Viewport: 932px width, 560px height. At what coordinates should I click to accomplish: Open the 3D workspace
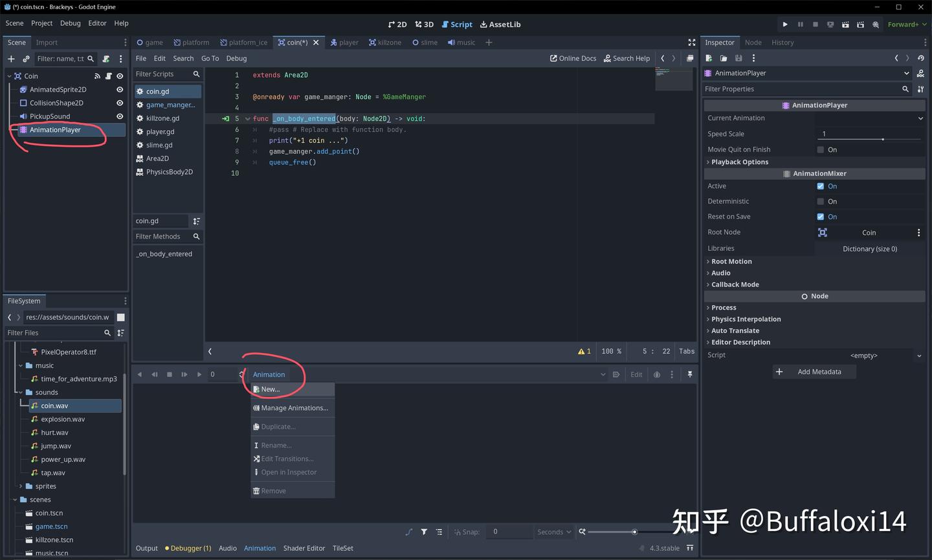tap(424, 24)
